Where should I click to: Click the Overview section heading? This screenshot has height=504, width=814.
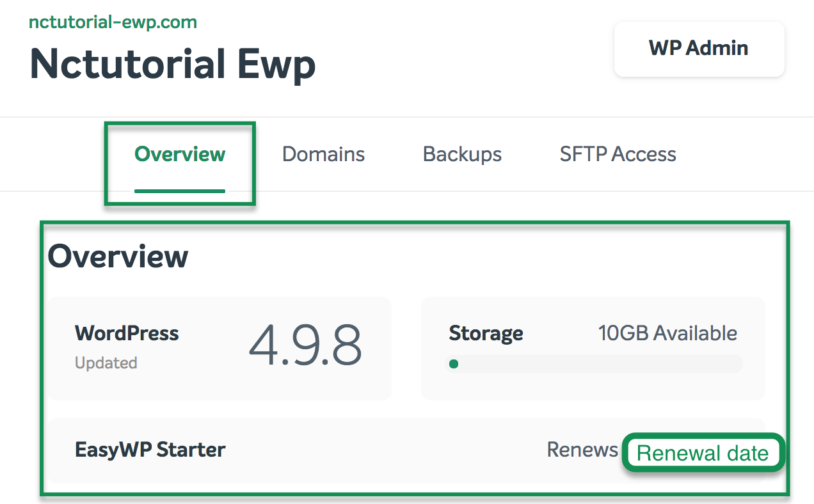[118, 256]
